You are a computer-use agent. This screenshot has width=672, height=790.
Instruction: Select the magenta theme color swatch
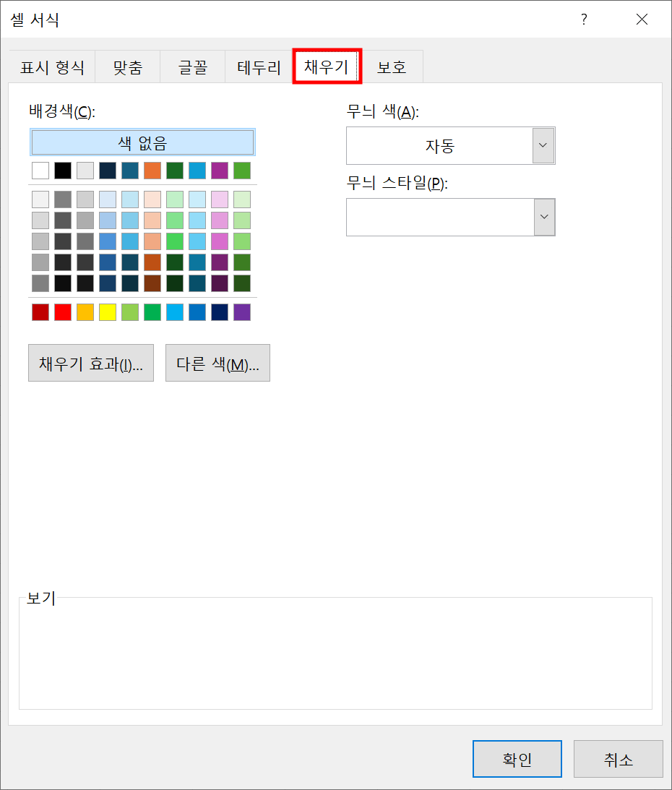coord(220,171)
